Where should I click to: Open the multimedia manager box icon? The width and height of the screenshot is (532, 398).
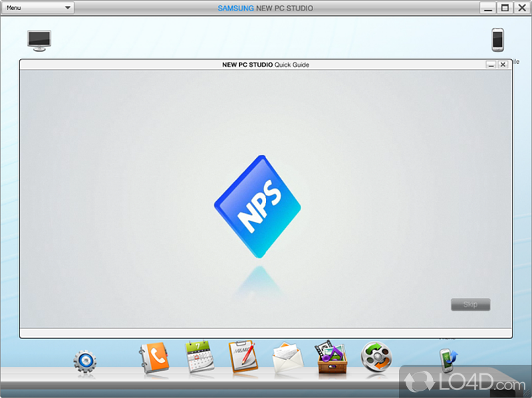point(332,357)
